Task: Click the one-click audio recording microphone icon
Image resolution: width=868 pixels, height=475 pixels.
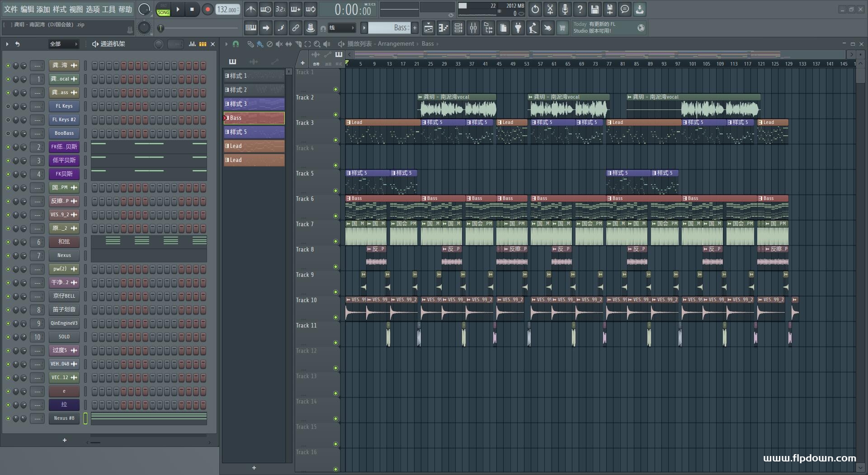Action: point(565,9)
